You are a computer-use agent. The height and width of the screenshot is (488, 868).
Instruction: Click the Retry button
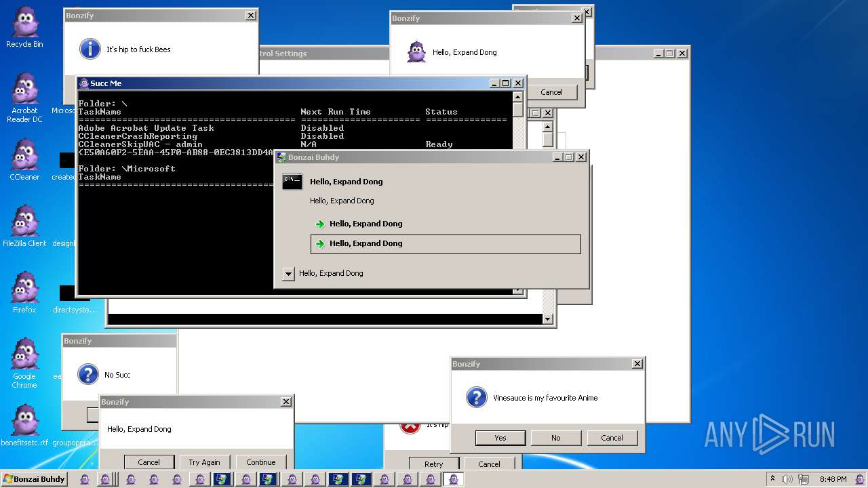coord(434,464)
